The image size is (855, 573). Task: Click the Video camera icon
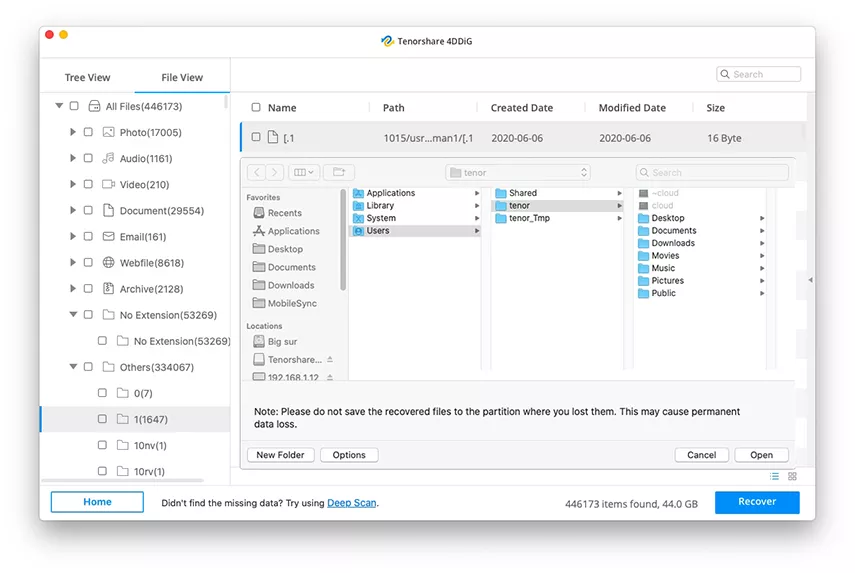click(x=108, y=184)
